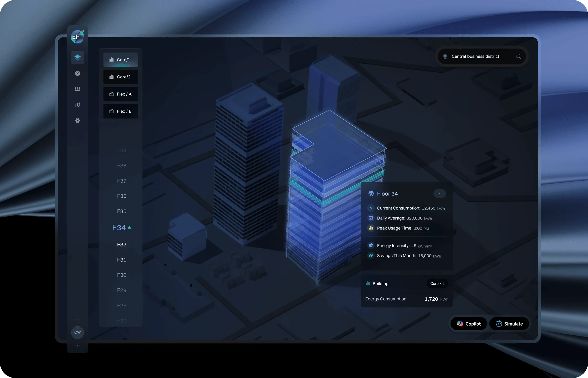This screenshot has width=588, height=378.
Task: Click the Simulate button
Action: tap(509, 324)
